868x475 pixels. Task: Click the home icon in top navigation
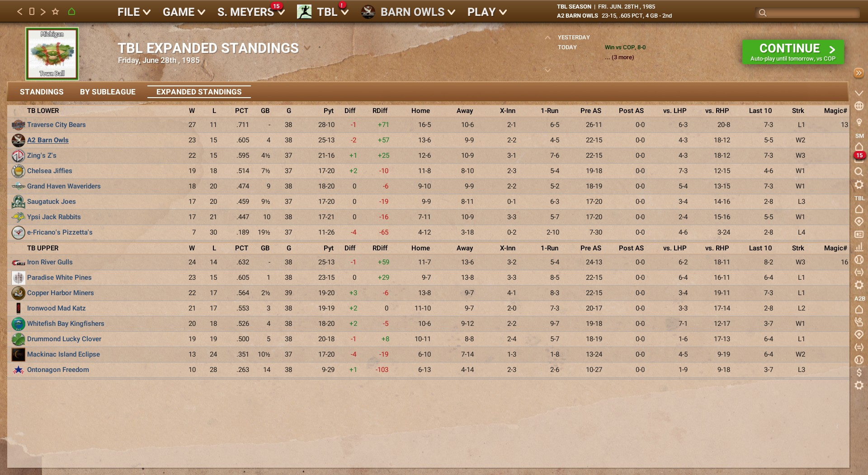point(71,12)
